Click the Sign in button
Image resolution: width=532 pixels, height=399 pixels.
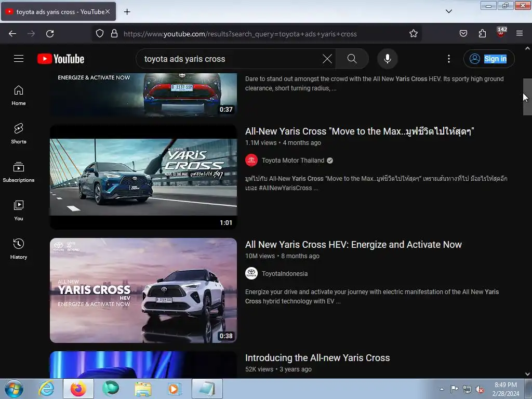(x=489, y=59)
